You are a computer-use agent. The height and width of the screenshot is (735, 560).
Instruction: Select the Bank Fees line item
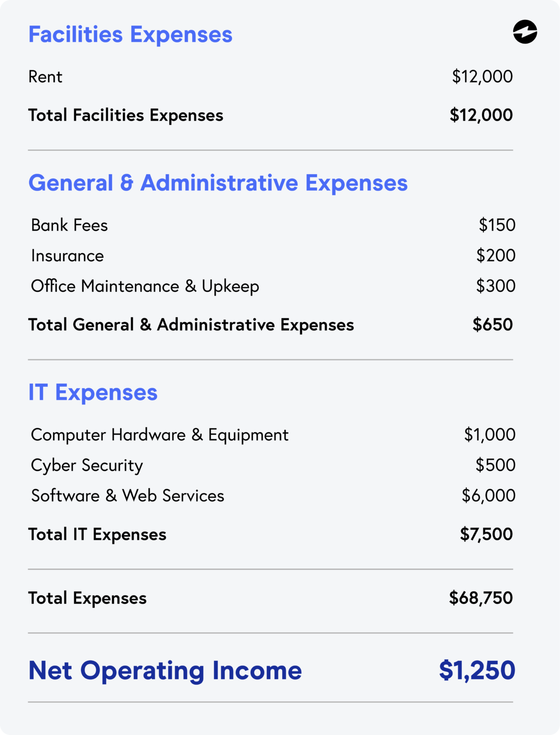point(69,225)
